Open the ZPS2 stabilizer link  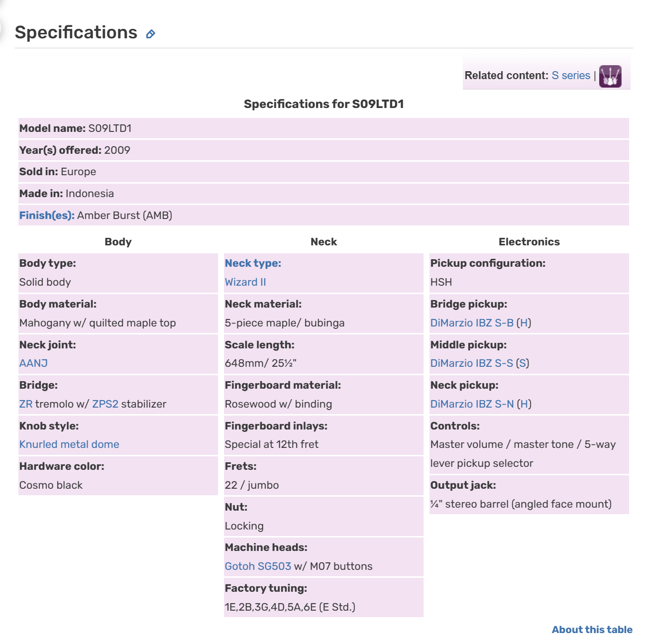(105, 404)
